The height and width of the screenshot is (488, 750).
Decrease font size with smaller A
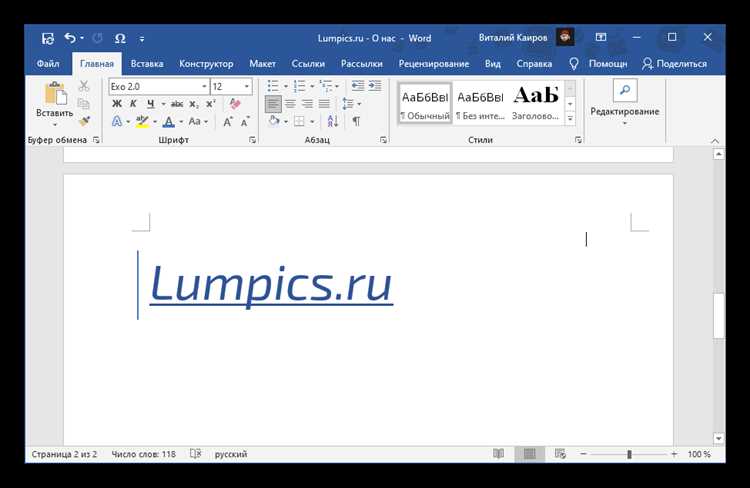(245, 122)
